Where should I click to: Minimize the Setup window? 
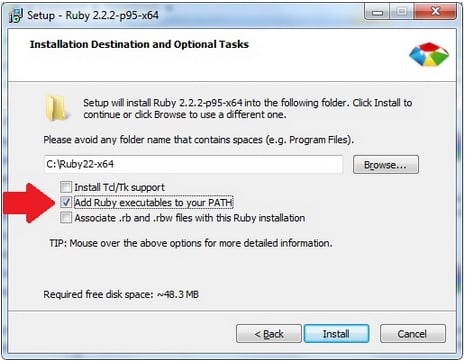pos(377,12)
